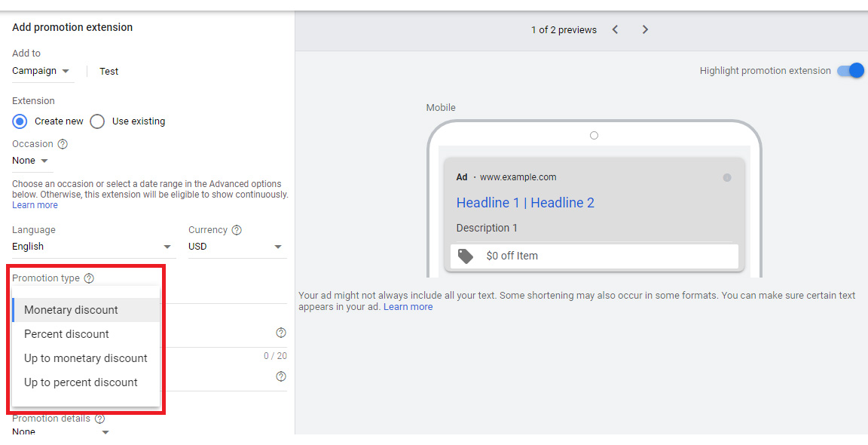Choose Up to percent discount option
The height and width of the screenshot is (445, 868).
click(86, 382)
